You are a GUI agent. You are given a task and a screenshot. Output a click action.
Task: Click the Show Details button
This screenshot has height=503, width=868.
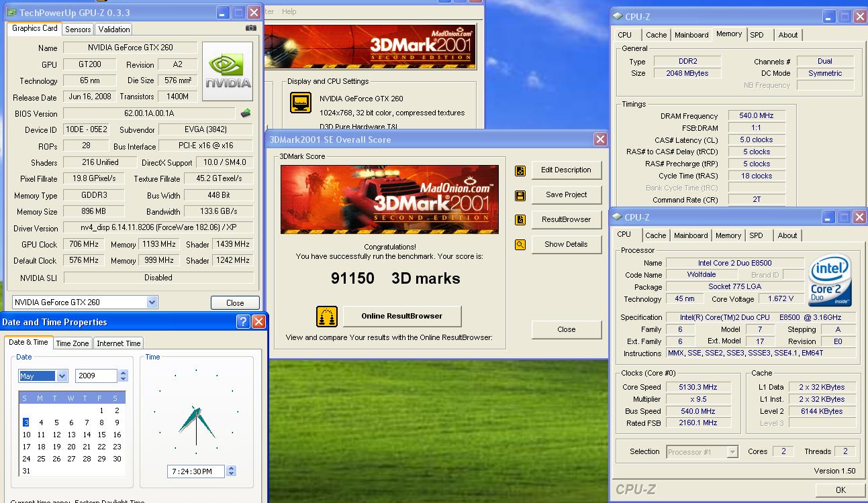tap(566, 245)
